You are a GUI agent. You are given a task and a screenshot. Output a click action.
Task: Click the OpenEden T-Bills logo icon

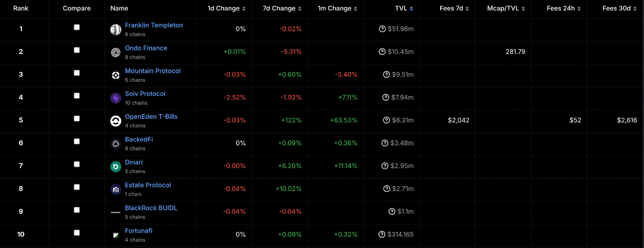116,121
